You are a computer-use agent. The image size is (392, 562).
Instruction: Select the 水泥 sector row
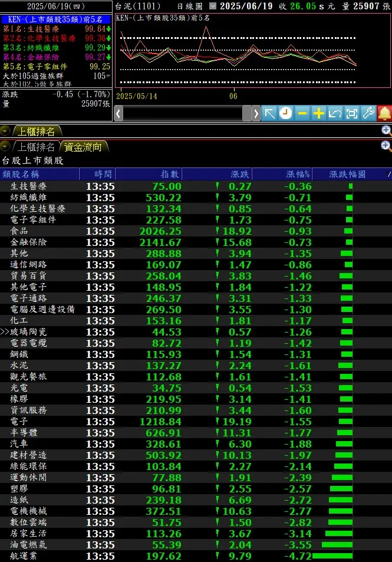pyautogui.click(x=196, y=365)
